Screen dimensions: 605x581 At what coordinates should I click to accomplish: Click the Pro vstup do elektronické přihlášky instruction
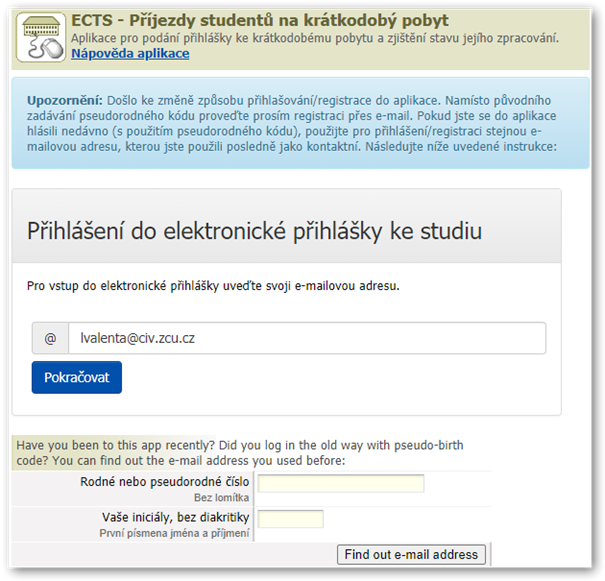(213, 286)
